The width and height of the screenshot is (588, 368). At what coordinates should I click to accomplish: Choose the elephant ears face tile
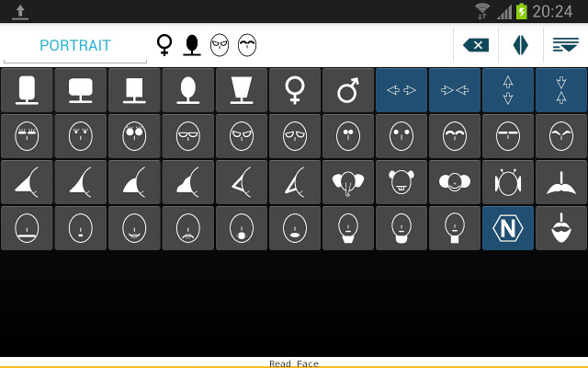348,182
